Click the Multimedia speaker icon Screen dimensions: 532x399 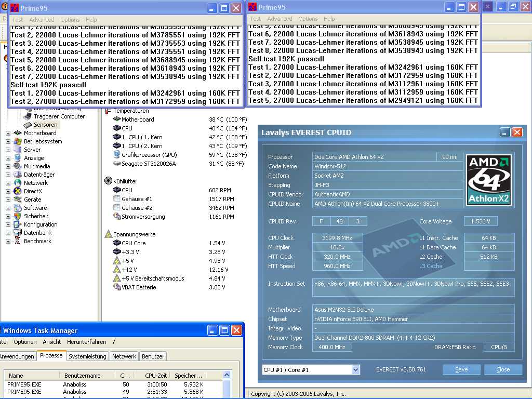point(18,166)
